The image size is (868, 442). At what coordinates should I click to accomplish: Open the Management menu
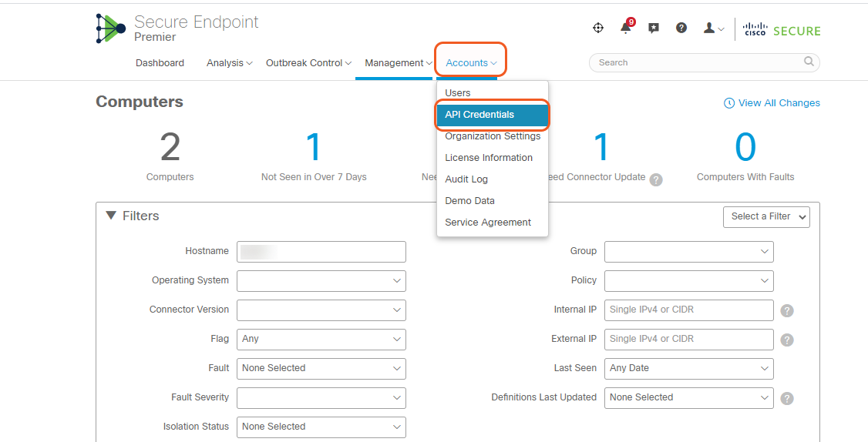tap(398, 63)
